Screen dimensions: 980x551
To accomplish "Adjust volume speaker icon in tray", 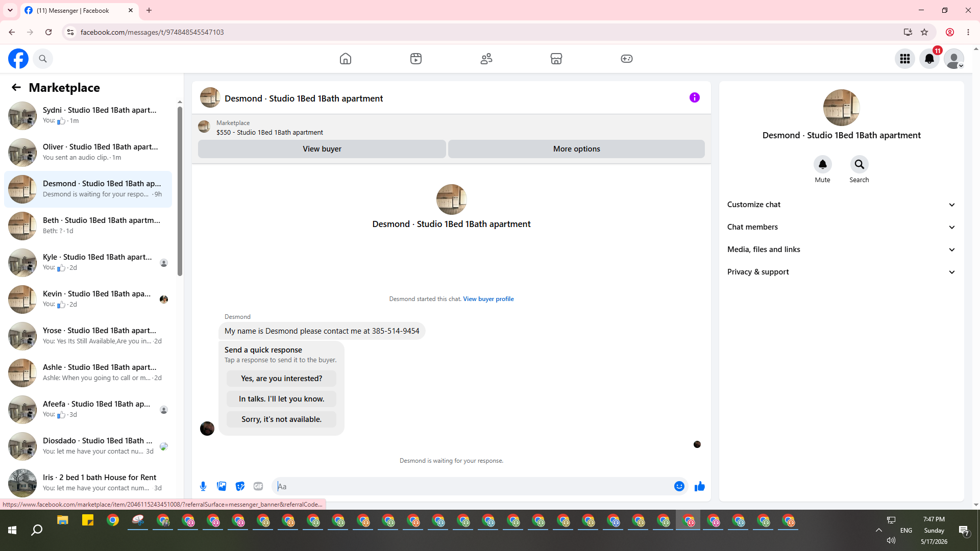I will (x=891, y=540).
